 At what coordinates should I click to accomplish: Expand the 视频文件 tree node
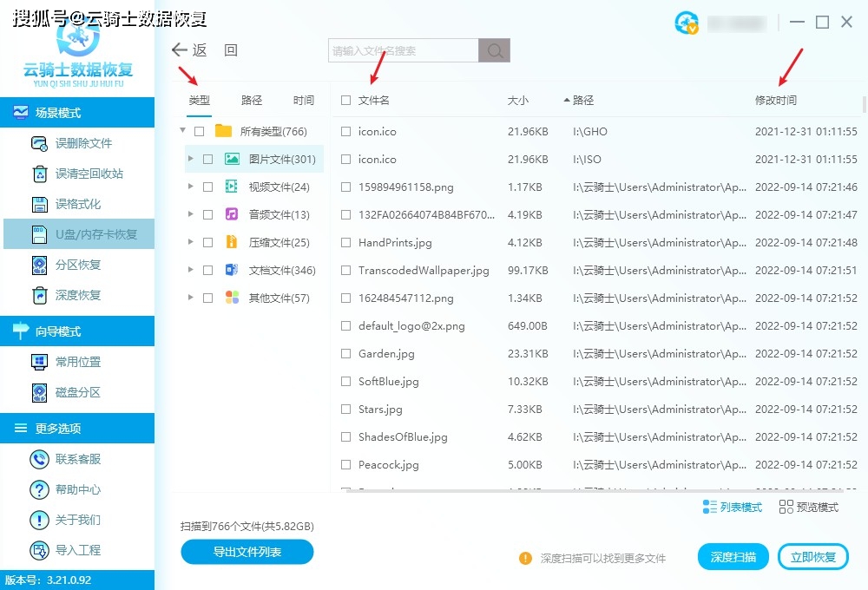pos(190,186)
